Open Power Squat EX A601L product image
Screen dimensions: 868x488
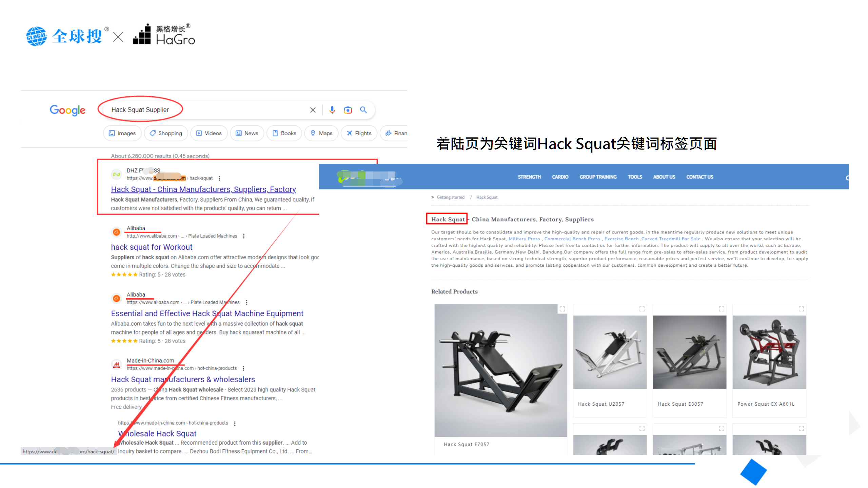[x=769, y=352]
